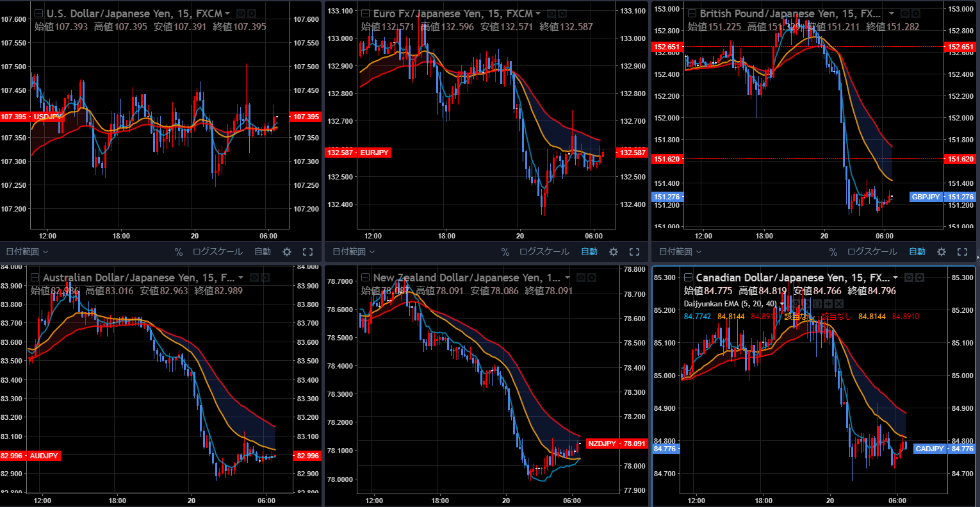The width and height of the screenshot is (980, 507).
Task: Open 日付範囲 menu under the USD/JPY chart
Action: tap(27, 252)
